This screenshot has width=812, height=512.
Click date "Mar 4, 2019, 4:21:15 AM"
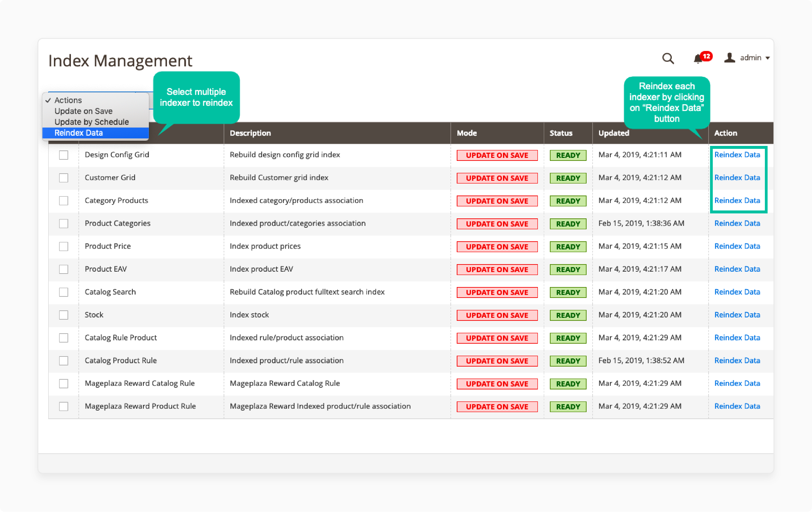[640, 246]
